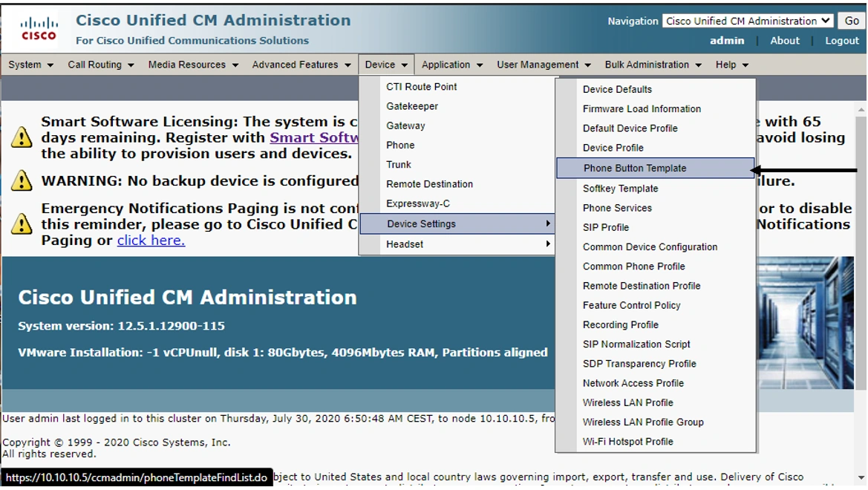Image resolution: width=868 pixels, height=490 pixels.
Task: Click the warning icon beside No backup device
Action: pyautogui.click(x=22, y=180)
